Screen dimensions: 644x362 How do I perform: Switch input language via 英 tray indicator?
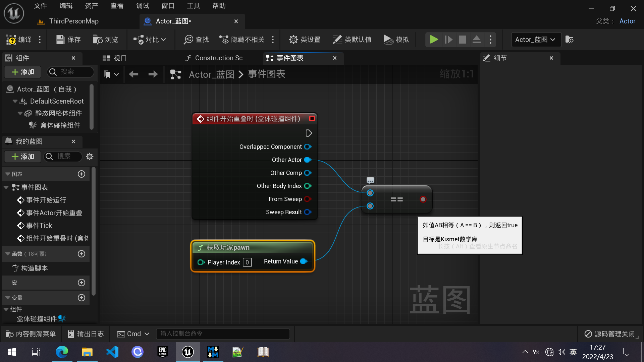(x=573, y=352)
